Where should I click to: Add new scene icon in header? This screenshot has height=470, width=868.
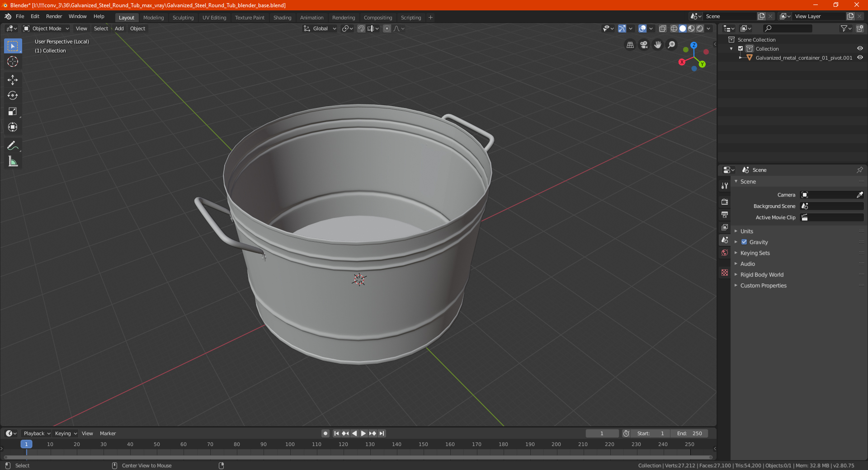pyautogui.click(x=761, y=16)
